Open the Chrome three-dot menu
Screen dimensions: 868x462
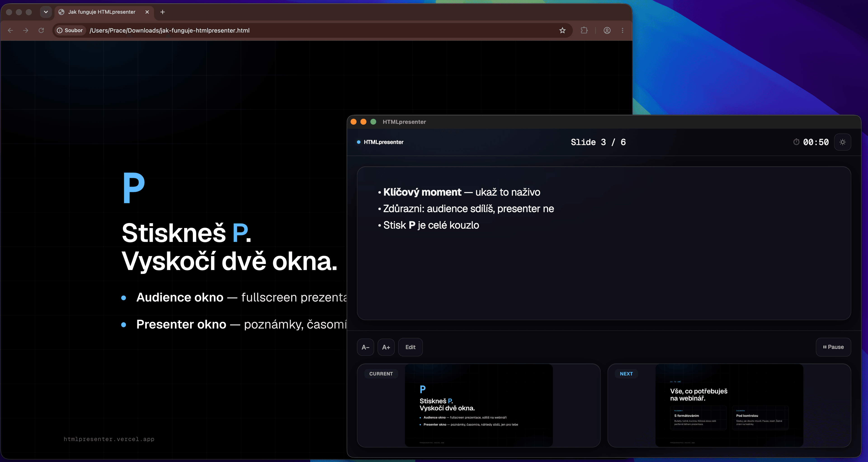coord(622,30)
